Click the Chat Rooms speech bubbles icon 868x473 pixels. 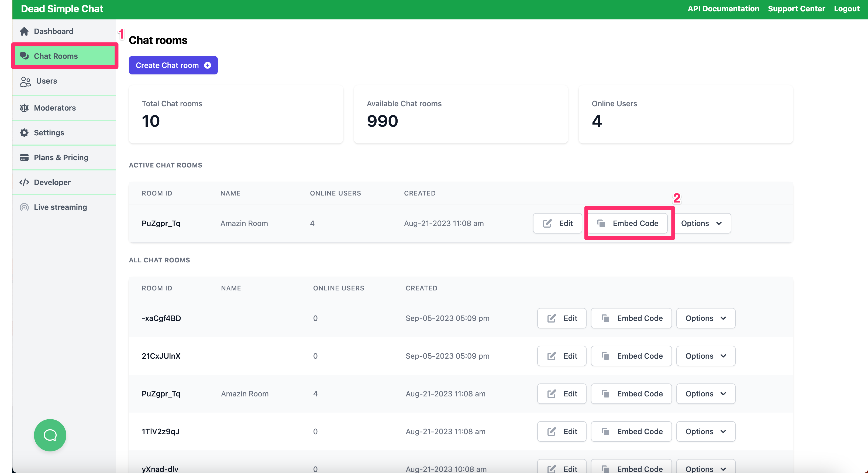click(x=24, y=56)
